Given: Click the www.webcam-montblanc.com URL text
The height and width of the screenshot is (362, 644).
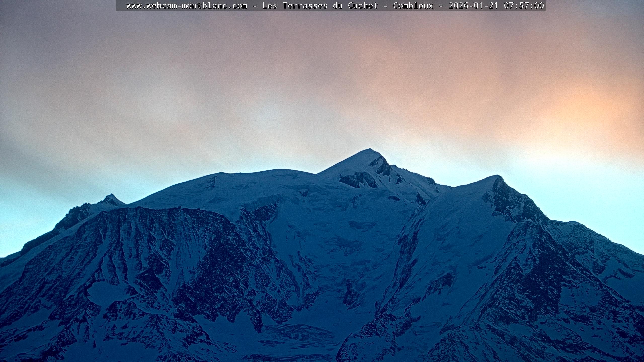Looking at the screenshot, I should tap(187, 6).
